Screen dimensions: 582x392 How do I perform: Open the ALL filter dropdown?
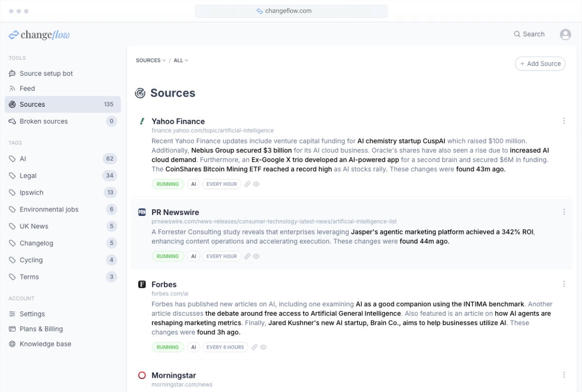click(x=180, y=60)
